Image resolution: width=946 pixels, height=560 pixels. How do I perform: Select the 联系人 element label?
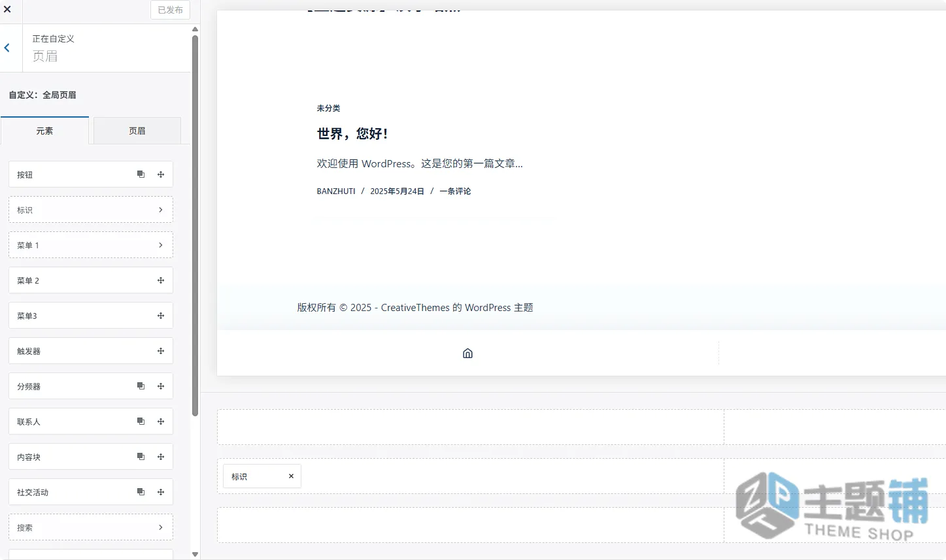[x=29, y=421]
